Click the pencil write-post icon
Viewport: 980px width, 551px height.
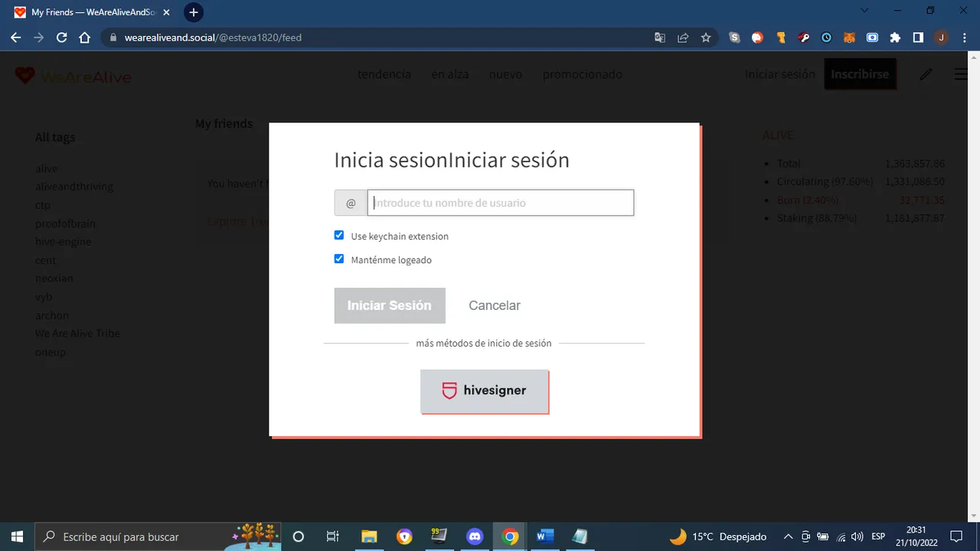(x=926, y=74)
